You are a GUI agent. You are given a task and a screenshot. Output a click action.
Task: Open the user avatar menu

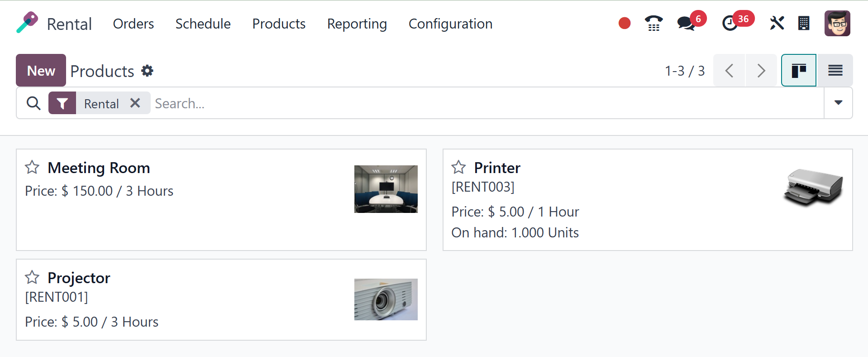[x=837, y=23]
